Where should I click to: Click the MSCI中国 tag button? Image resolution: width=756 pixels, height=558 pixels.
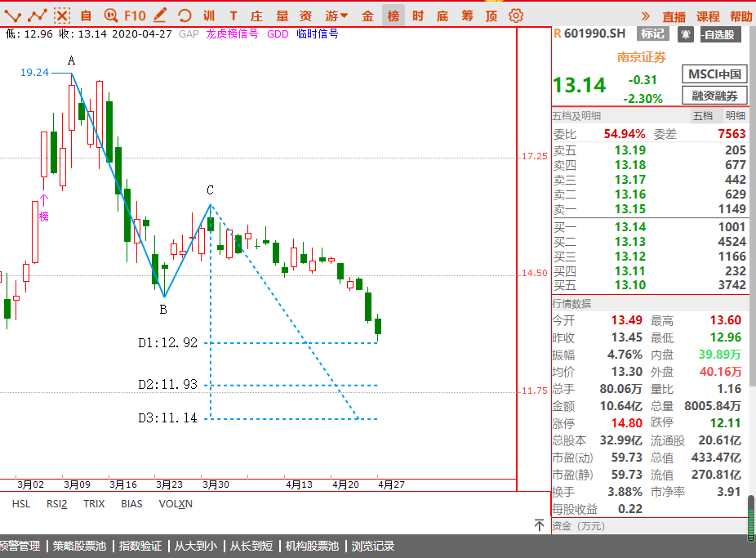714,74
